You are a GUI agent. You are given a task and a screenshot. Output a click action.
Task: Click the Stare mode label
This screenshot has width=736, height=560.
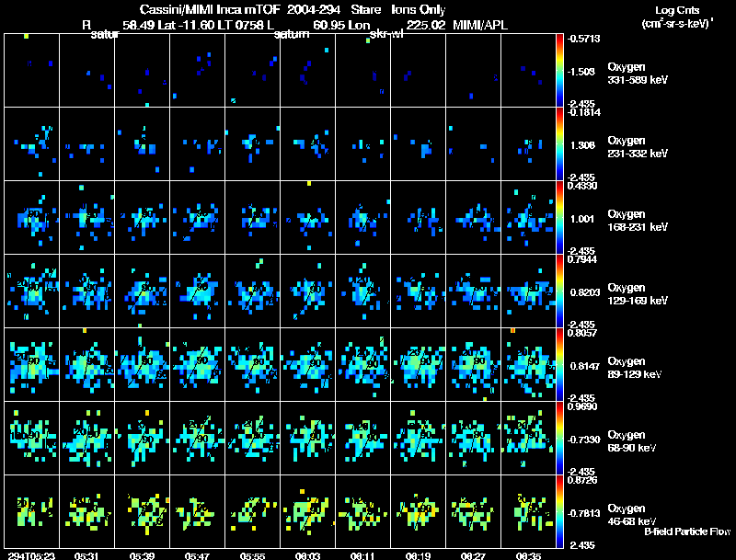(365, 10)
